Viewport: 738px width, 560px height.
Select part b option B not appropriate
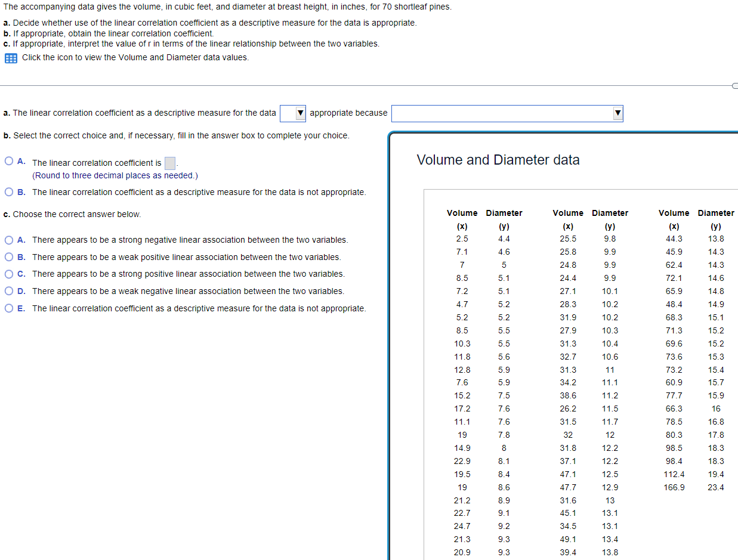pos(9,191)
